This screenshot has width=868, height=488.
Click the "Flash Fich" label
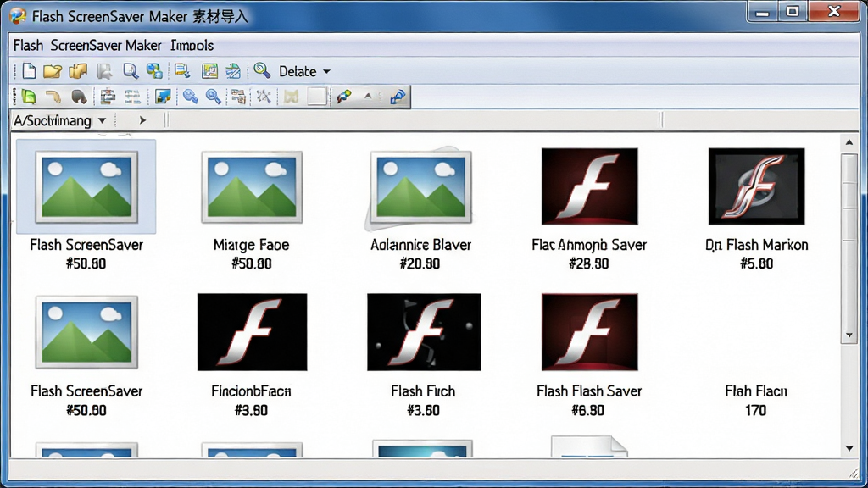[x=423, y=391]
